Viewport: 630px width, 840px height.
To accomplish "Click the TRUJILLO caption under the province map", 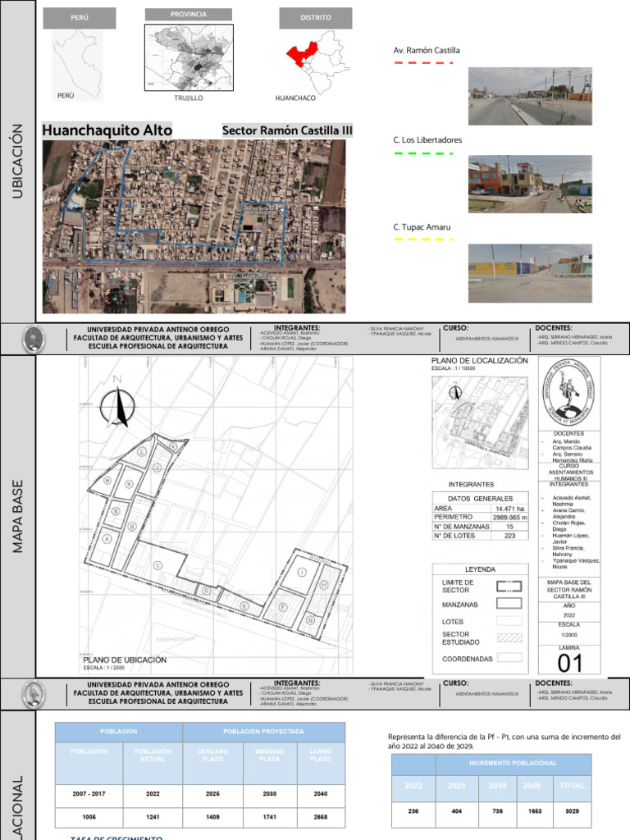I will [x=189, y=98].
